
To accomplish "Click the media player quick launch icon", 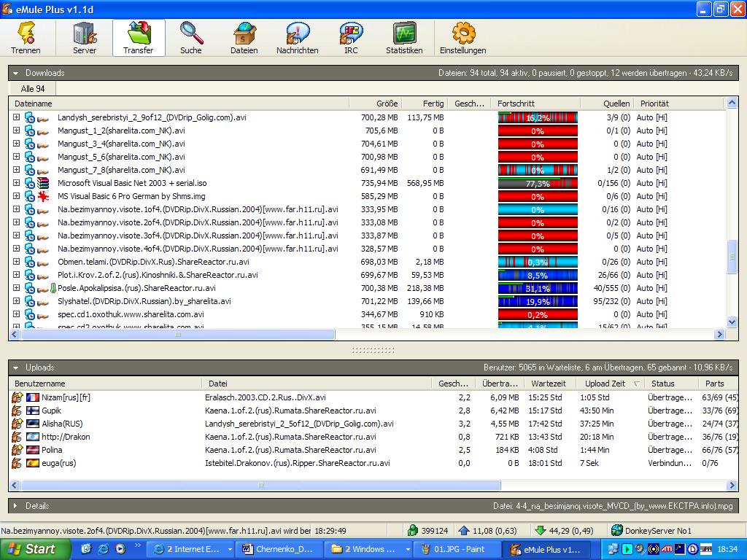I will 120,549.
